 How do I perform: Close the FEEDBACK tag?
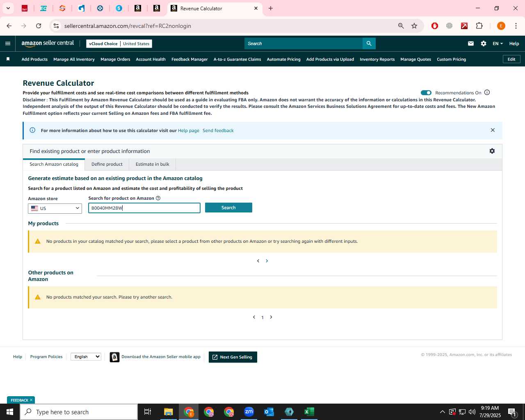[x=31, y=400]
